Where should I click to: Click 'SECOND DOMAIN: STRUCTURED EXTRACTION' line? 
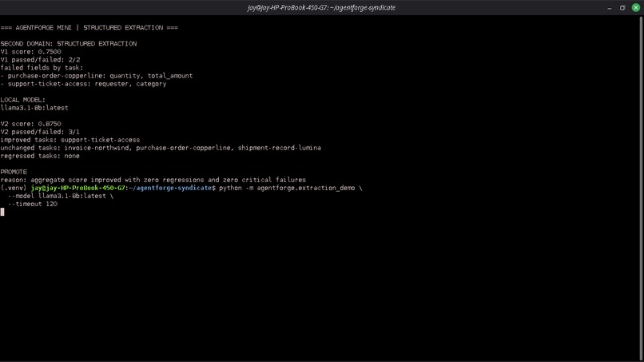(x=69, y=44)
